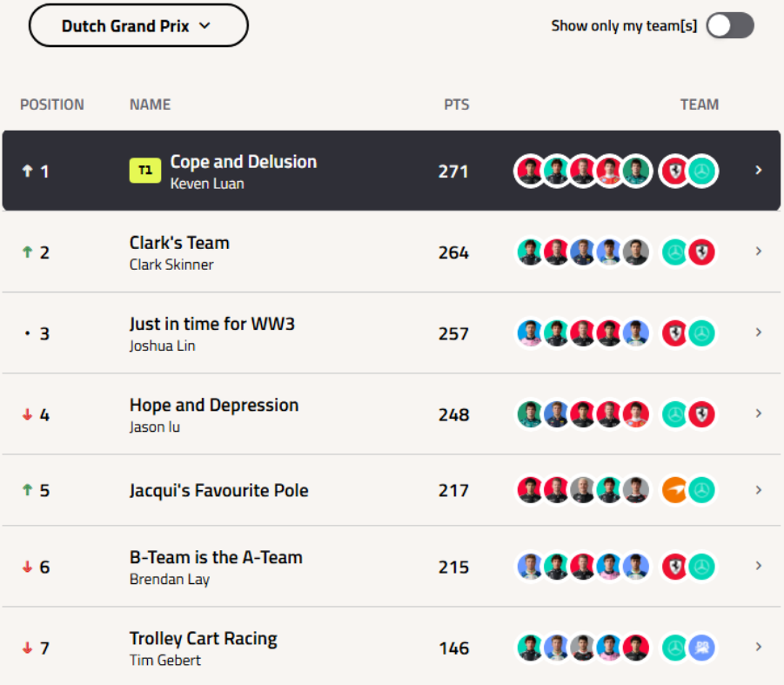Click the Mercedes constructor icon in Clark's Team row
The height and width of the screenshot is (685, 784).
point(675,252)
